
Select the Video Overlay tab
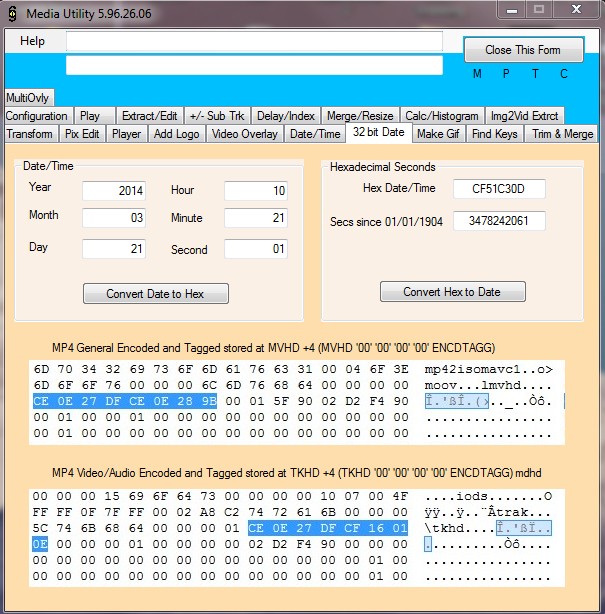[245, 134]
